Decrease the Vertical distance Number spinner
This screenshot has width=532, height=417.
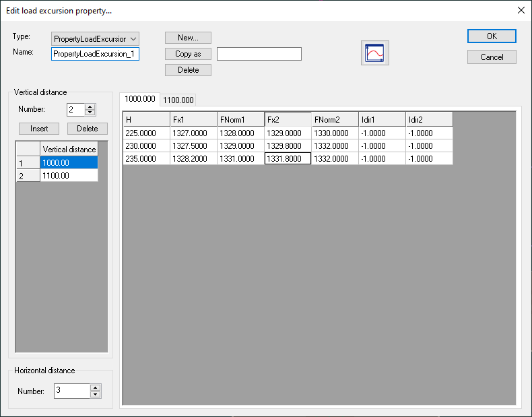[90, 113]
